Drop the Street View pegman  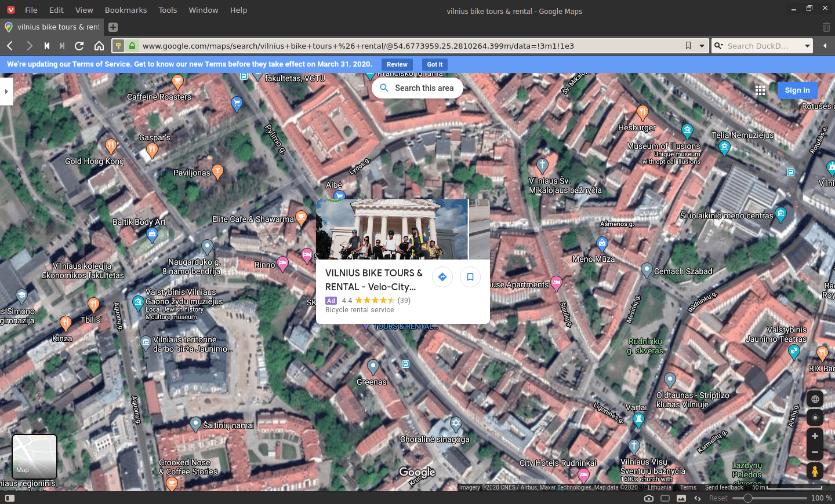coord(815,471)
